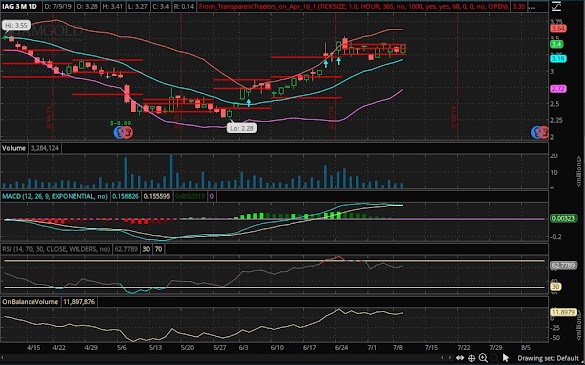Image resolution: width=585 pixels, height=365 pixels.
Task: Click the chart scale settings icon
Action: [556, 6]
